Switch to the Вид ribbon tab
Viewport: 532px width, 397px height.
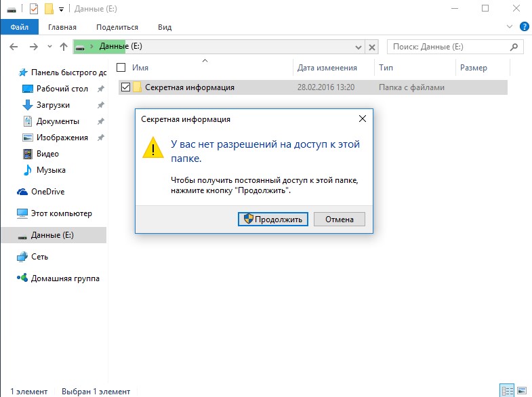165,27
